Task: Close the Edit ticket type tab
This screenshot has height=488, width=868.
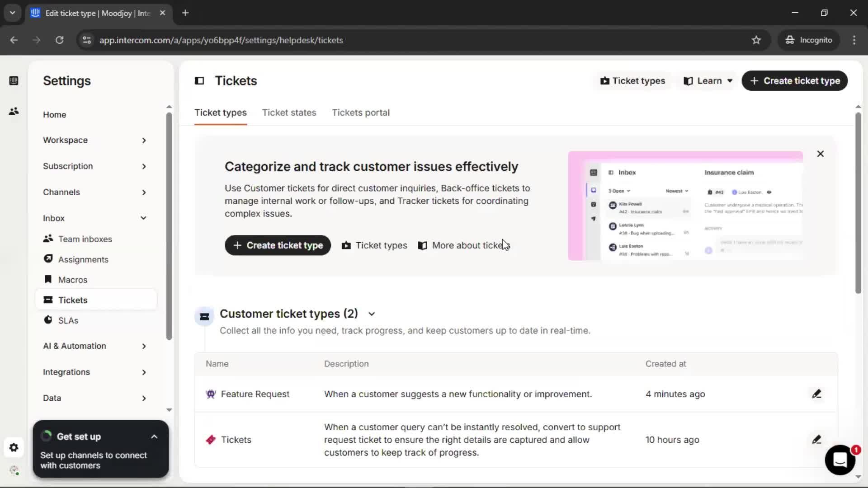Action: pyautogui.click(x=163, y=13)
